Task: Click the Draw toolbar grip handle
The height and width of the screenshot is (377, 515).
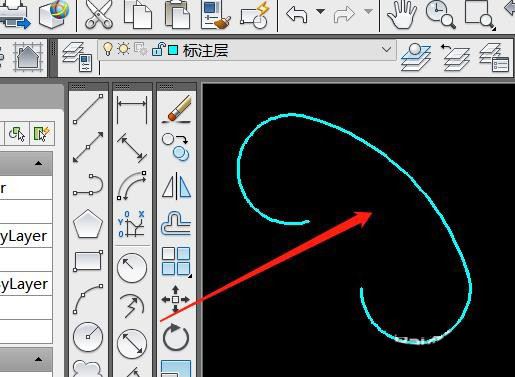Action: tap(79, 87)
